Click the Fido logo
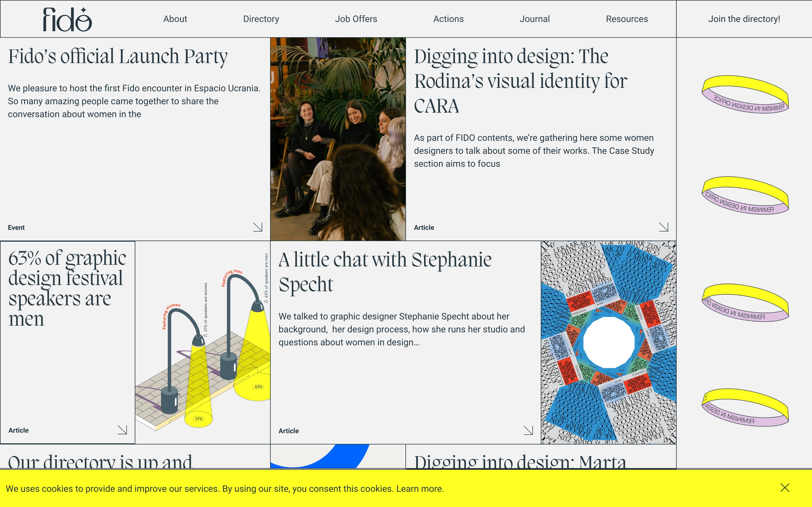This screenshot has height=507, width=812. click(x=67, y=19)
